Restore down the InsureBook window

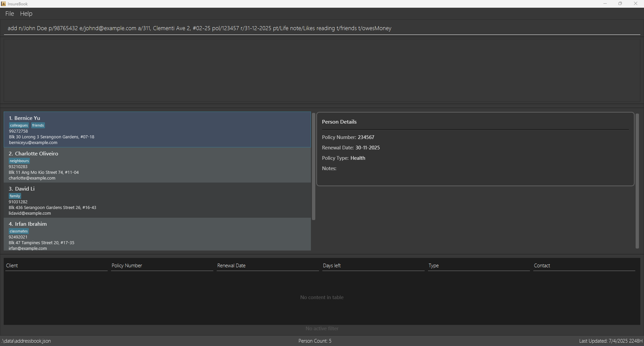[x=620, y=4]
